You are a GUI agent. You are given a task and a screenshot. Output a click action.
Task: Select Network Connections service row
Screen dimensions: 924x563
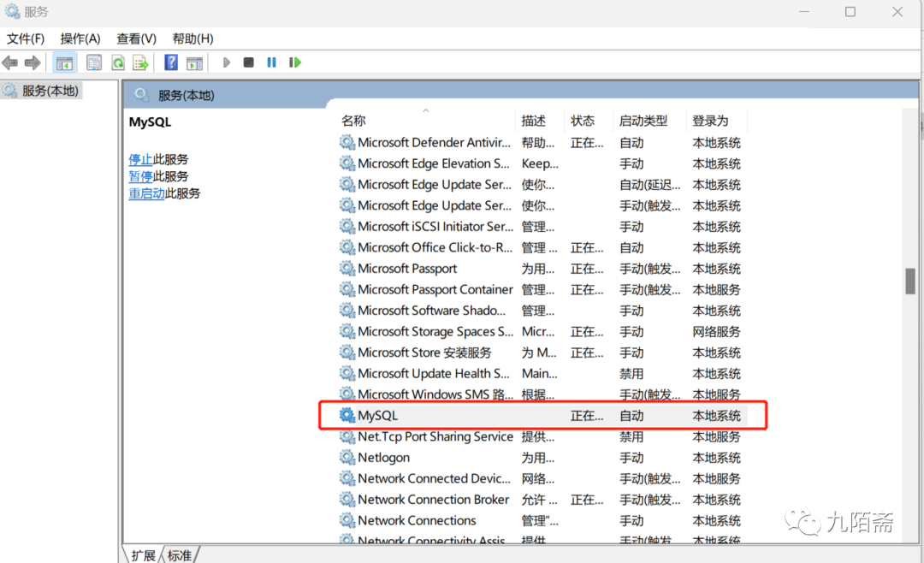pyautogui.click(x=542, y=520)
